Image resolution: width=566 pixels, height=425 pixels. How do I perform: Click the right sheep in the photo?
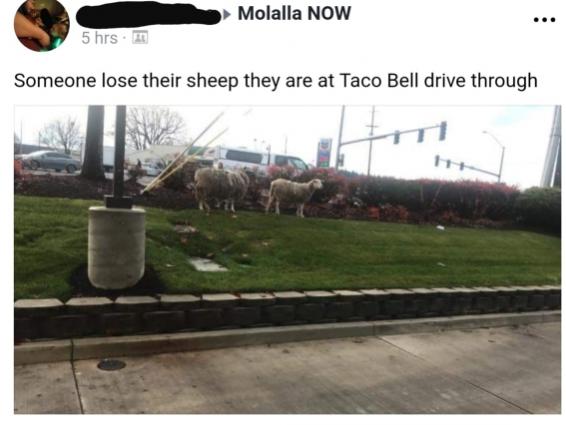click(x=293, y=196)
